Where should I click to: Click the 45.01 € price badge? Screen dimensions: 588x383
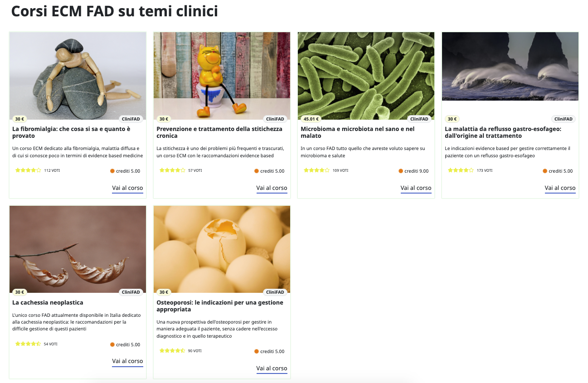311,119
